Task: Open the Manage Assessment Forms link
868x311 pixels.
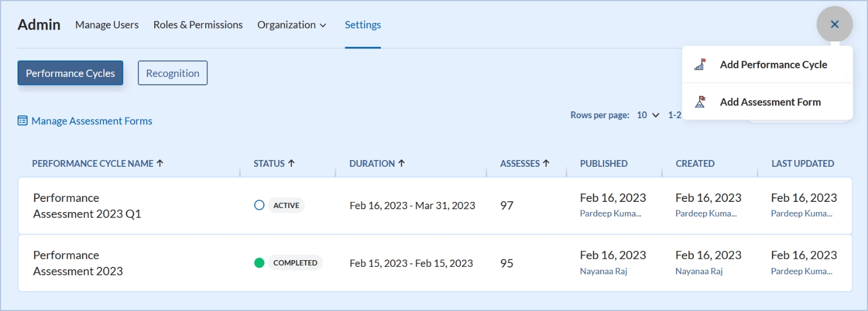Action: click(92, 121)
